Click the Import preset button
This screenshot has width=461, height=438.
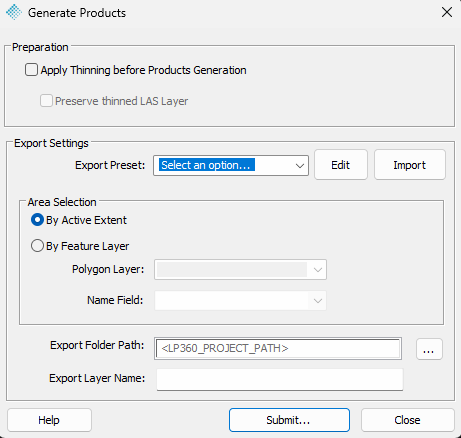coord(410,165)
